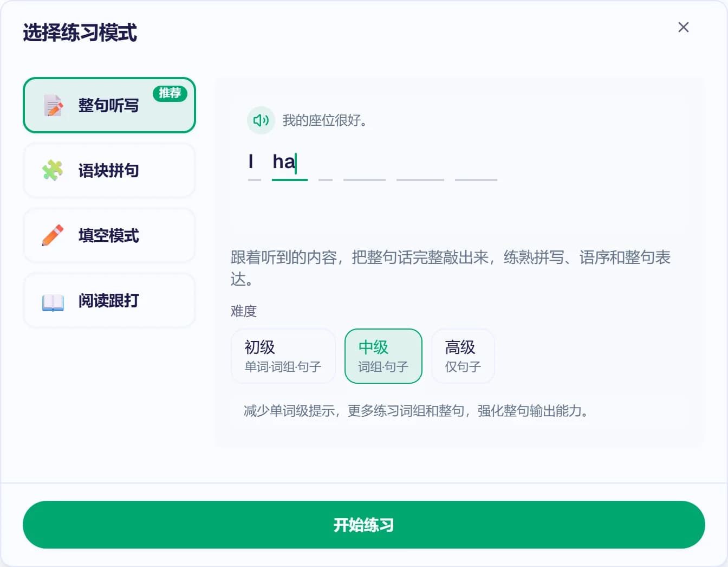Click the first word 'I' in the sentence
This screenshot has height=567, width=728.
(251, 162)
